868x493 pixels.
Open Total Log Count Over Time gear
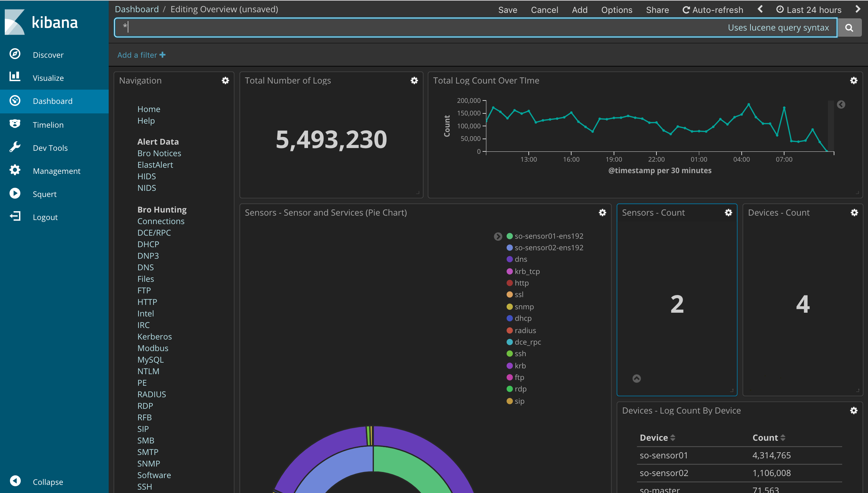[854, 80]
